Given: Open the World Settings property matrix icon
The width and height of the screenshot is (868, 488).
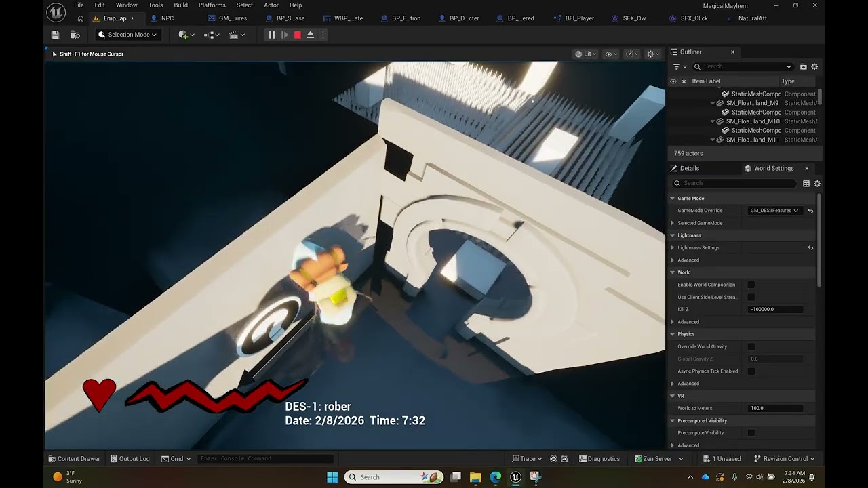Looking at the screenshot, I should click(x=806, y=184).
